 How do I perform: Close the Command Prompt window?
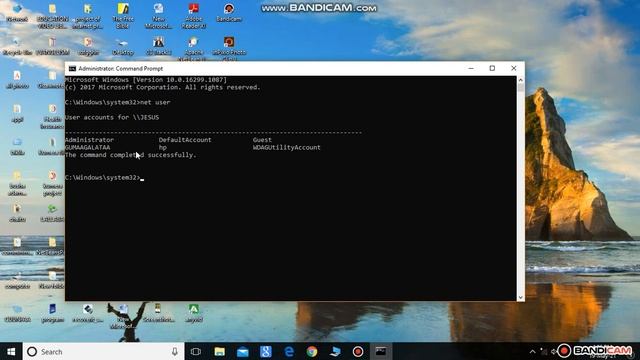click(514, 68)
